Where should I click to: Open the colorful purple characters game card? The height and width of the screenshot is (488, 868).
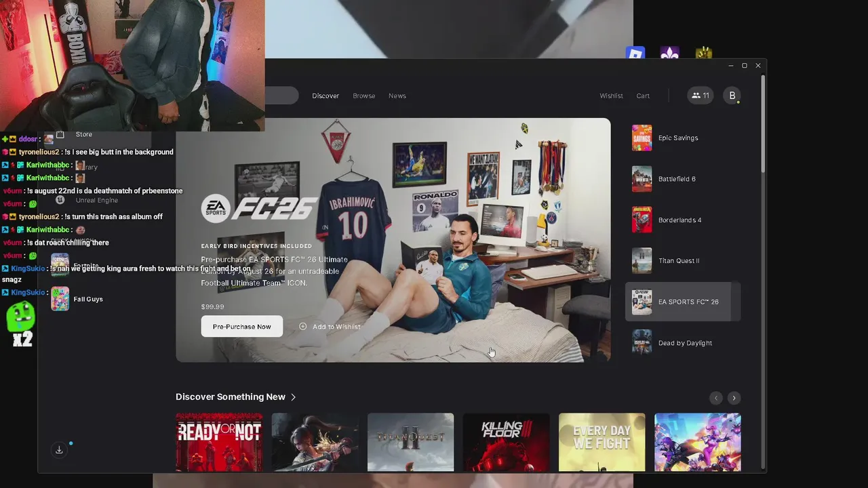(x=698, y=442)
